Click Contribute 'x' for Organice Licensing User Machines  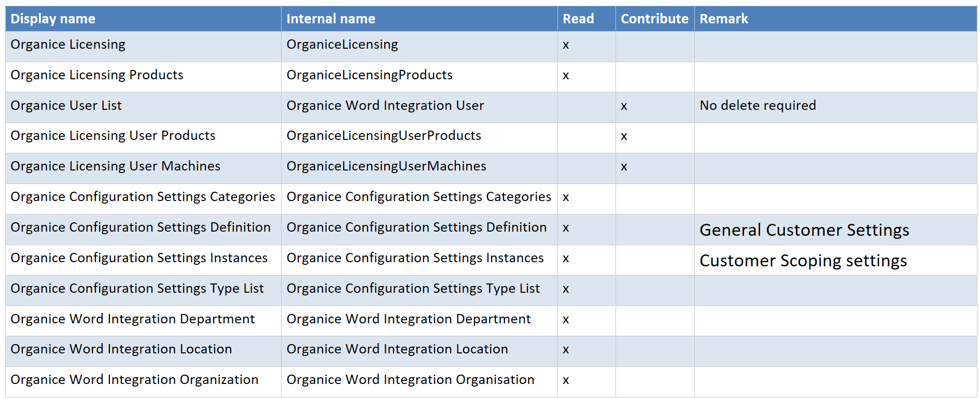(x=624, y=167)
